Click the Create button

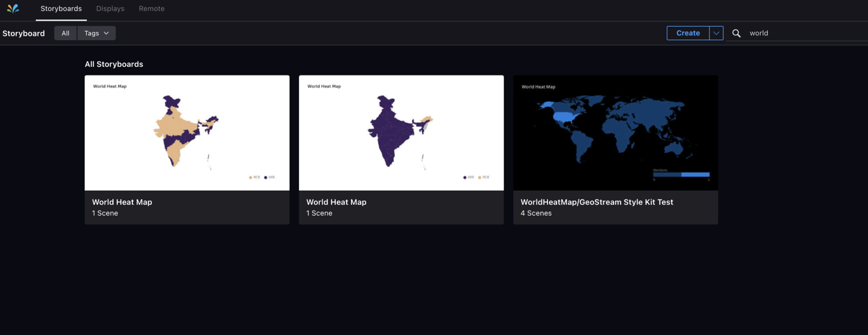[688, 33]
